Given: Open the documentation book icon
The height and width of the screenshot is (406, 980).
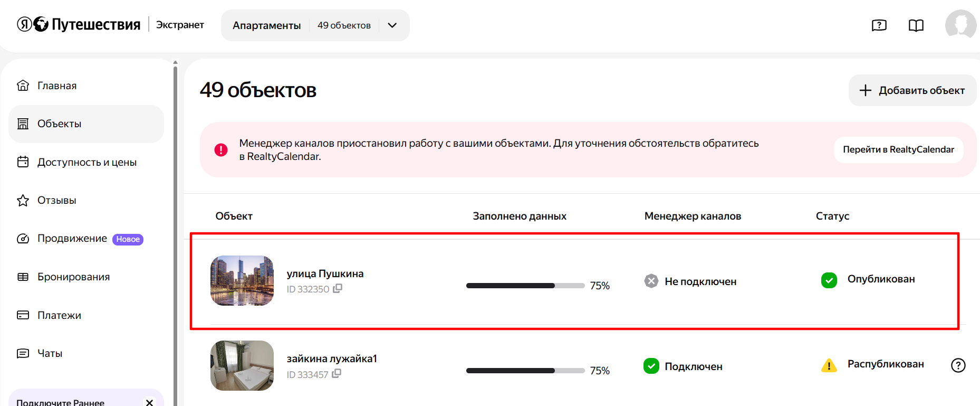Looking at the screenshot, I should (916, 25).
